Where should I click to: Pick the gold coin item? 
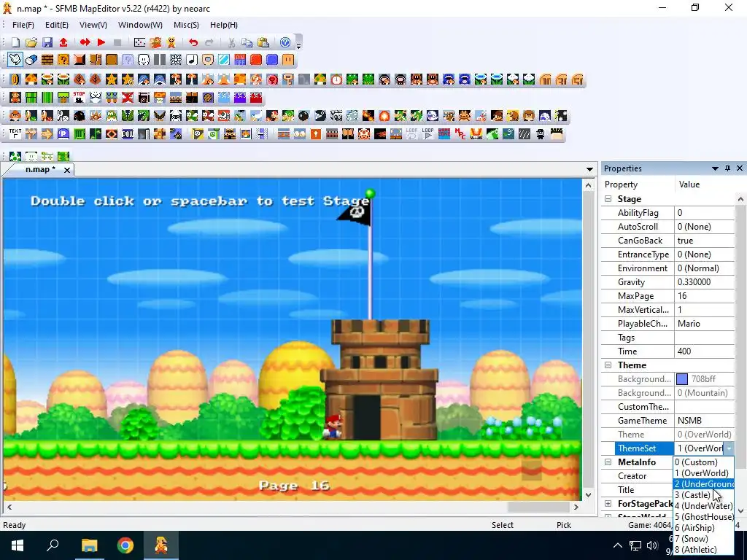[x=15, y=79]
